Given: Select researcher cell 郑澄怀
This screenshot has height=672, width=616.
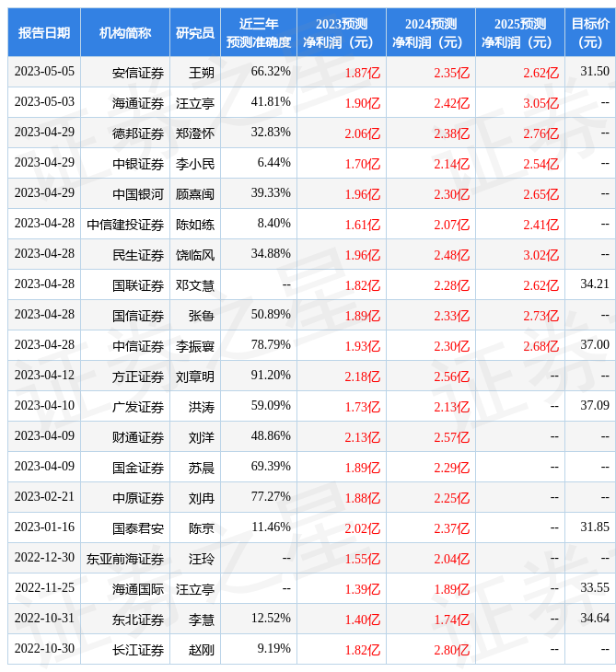Looking at the screenshot, I should click(195, 133).
